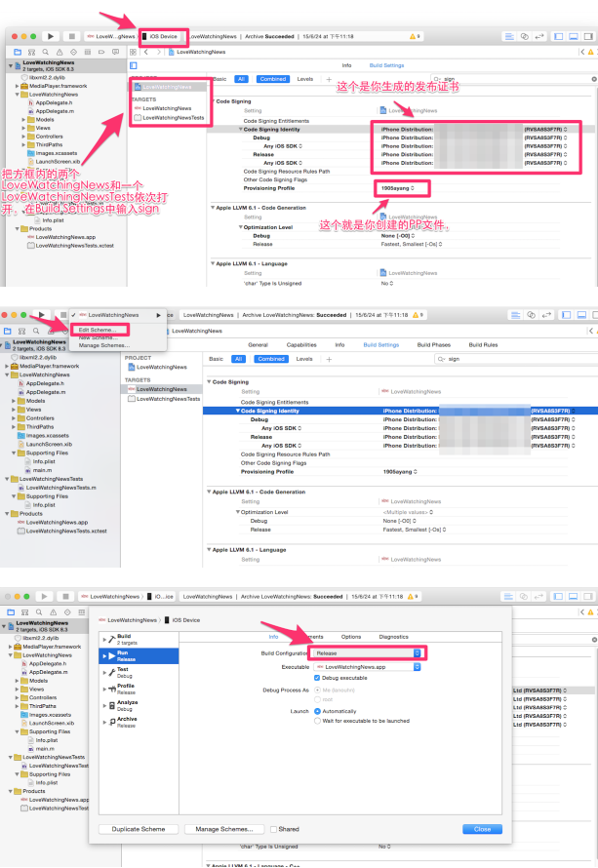Open the 'None [-O0]' Debug optimization popup in the top screenshot
598x868 pixels.
[x=398, y=236]
